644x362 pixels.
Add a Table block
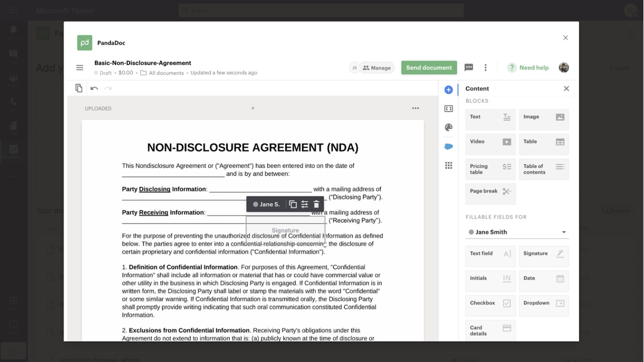544,144
